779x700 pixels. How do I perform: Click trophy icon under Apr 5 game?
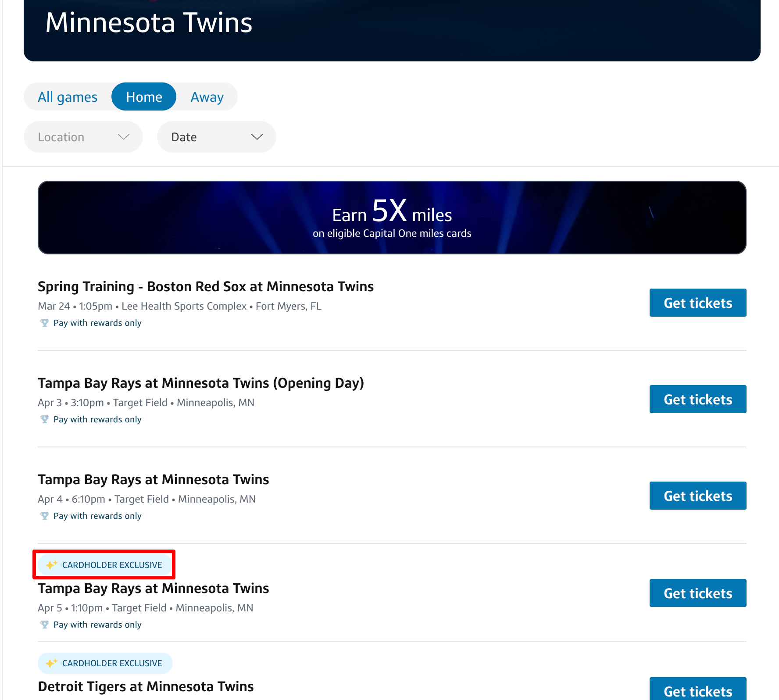point(44,625)
